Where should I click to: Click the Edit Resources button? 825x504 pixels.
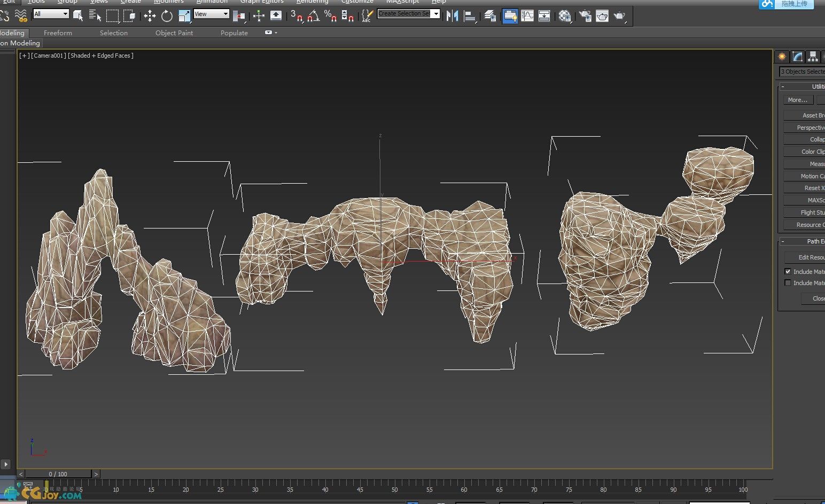(804, 257)
